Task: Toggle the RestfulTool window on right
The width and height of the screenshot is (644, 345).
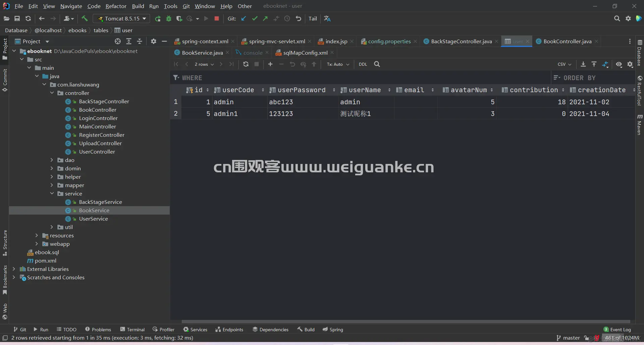Action: pos(640,91)
